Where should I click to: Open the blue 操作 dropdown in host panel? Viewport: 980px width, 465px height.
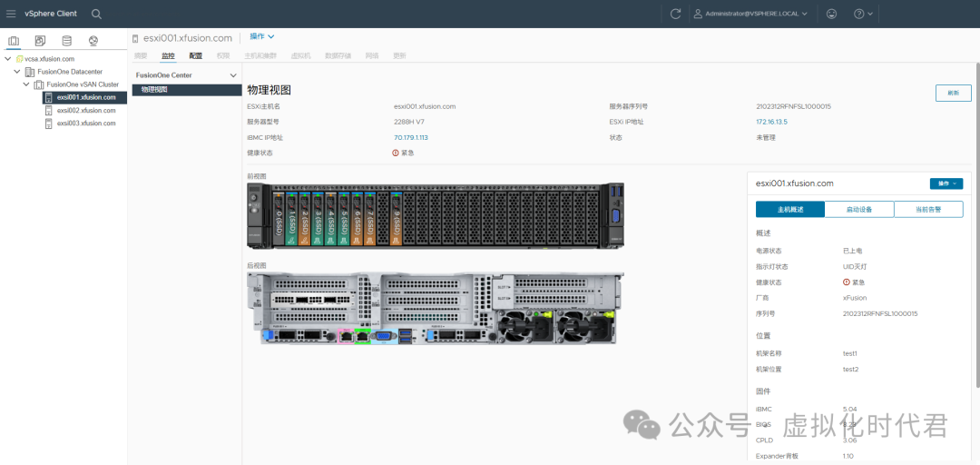tap(946, 183)
